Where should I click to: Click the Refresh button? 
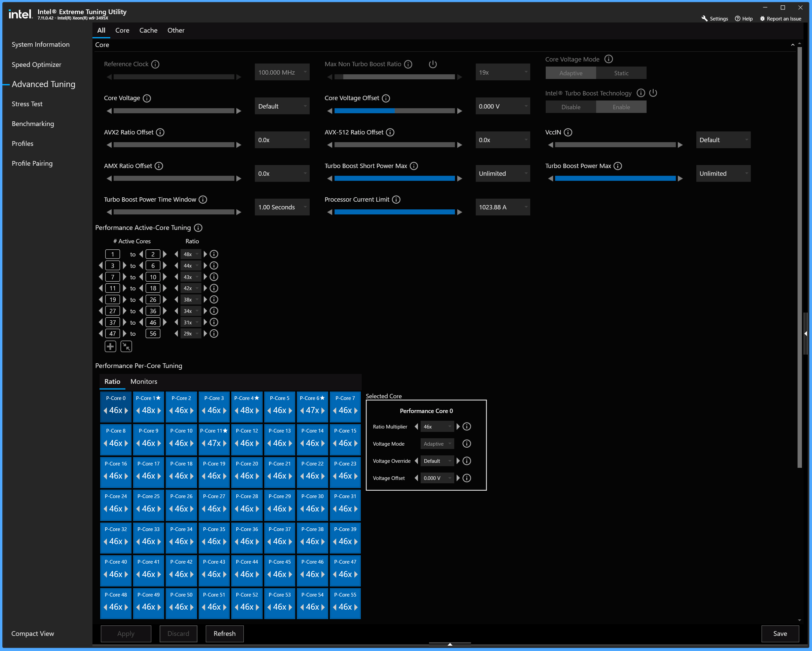point(225,634)
